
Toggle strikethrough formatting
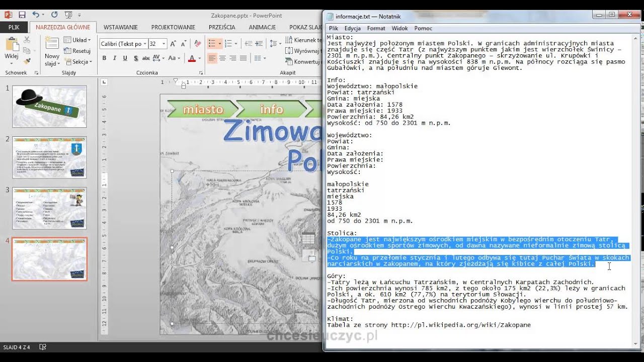point(146,58)
